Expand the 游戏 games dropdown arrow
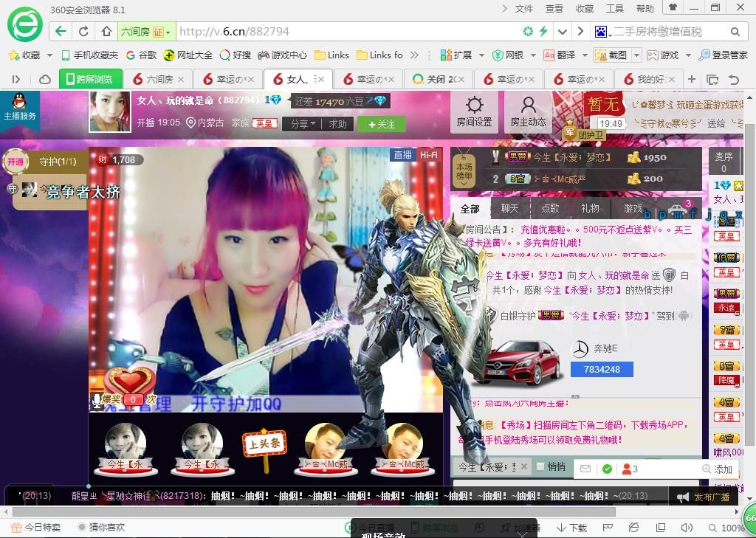The image size is (756, 538). [x=689, y=55]
